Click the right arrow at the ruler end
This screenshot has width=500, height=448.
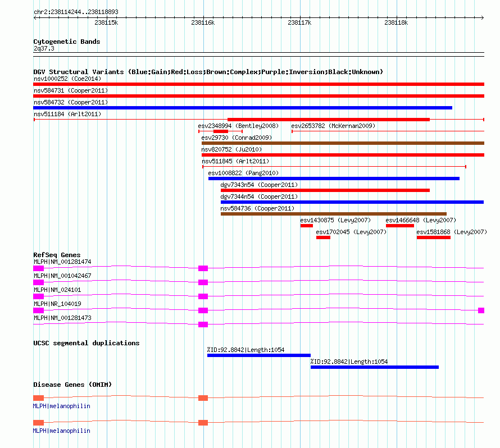[482, 17]
